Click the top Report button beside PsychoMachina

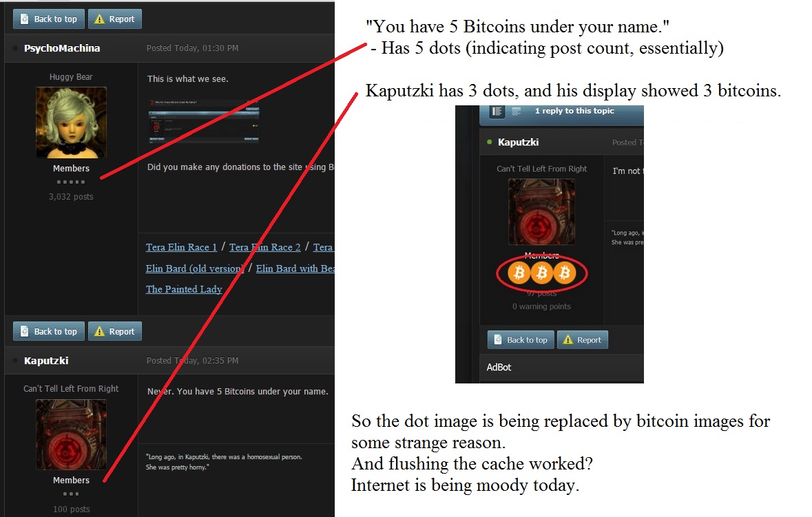click(115, 19)
